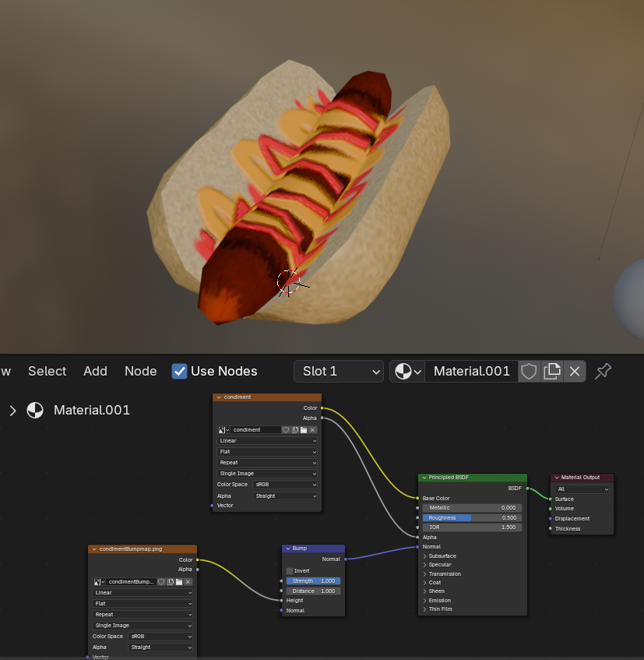644x660 pixels.
Task: Open the Slot 1 dropdown
Action: 339,371
